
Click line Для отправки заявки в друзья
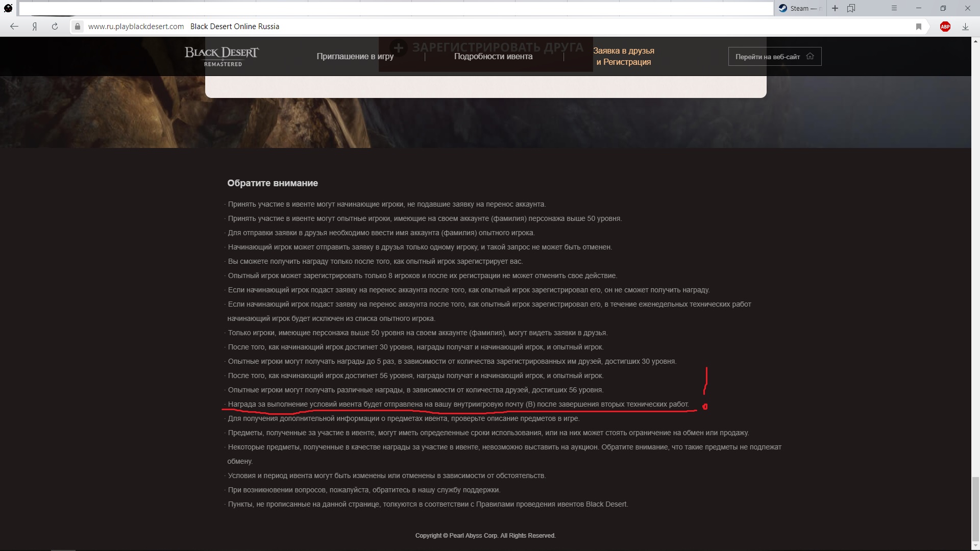pyautogui.click(x=381, y=233)
